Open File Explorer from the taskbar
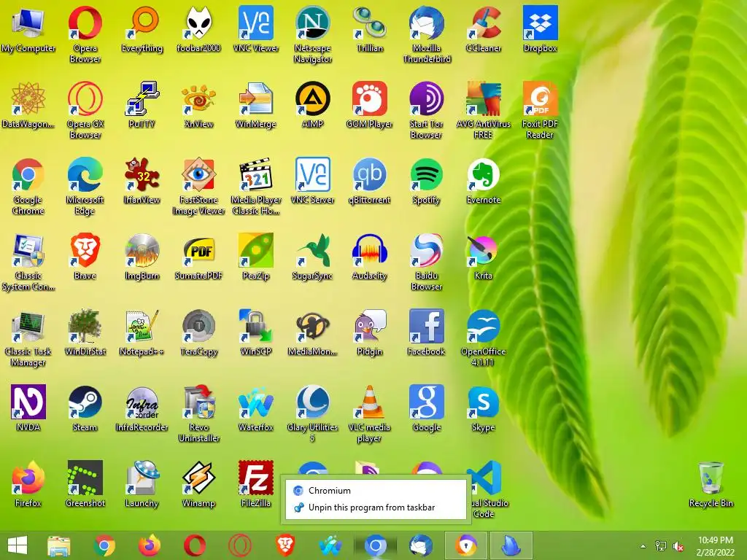 [59, 545]
